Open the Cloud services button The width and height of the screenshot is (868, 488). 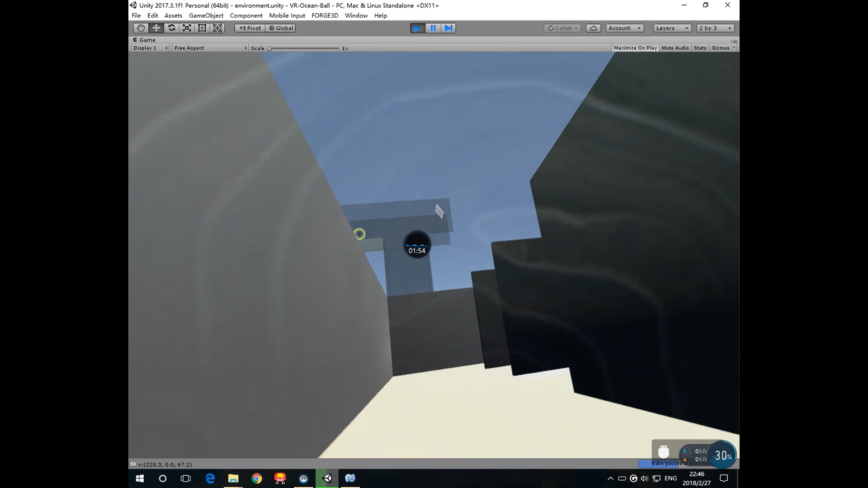tap(593, 28)
